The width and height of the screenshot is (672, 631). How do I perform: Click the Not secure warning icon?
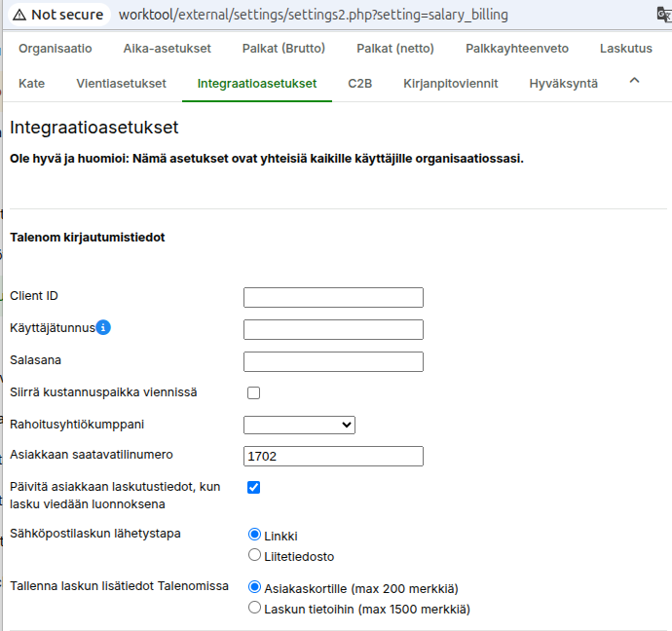[x=19, y=15]
